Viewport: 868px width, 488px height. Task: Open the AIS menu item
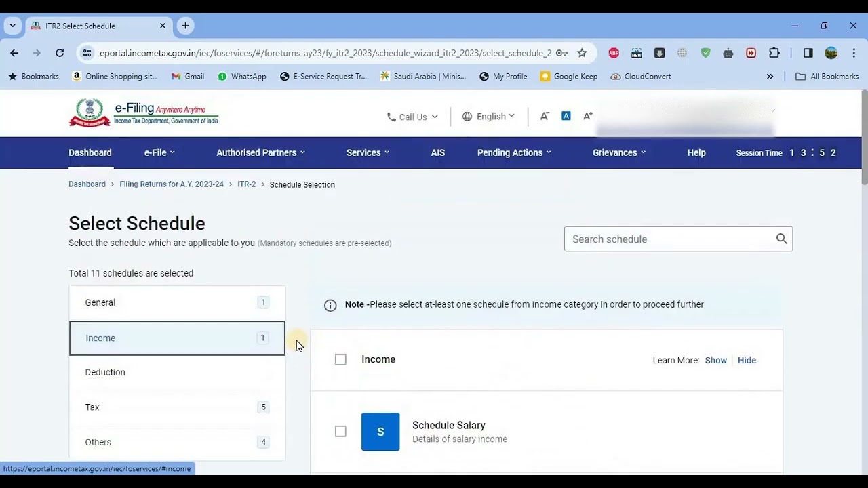point(438,152)
